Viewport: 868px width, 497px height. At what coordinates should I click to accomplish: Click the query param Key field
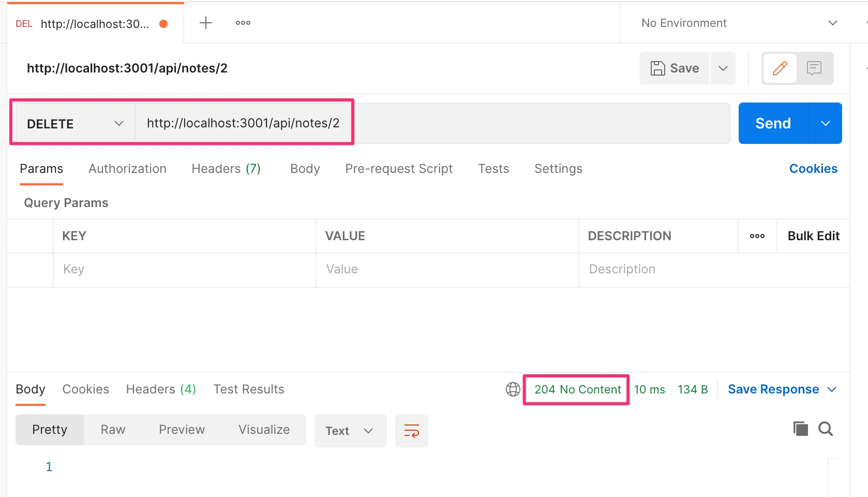coord(185,270)
